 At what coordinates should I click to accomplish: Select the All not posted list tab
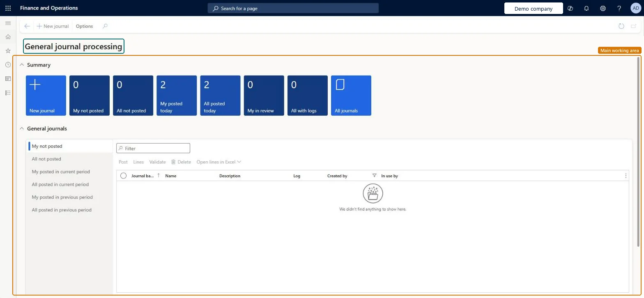[x=69, y=159]
